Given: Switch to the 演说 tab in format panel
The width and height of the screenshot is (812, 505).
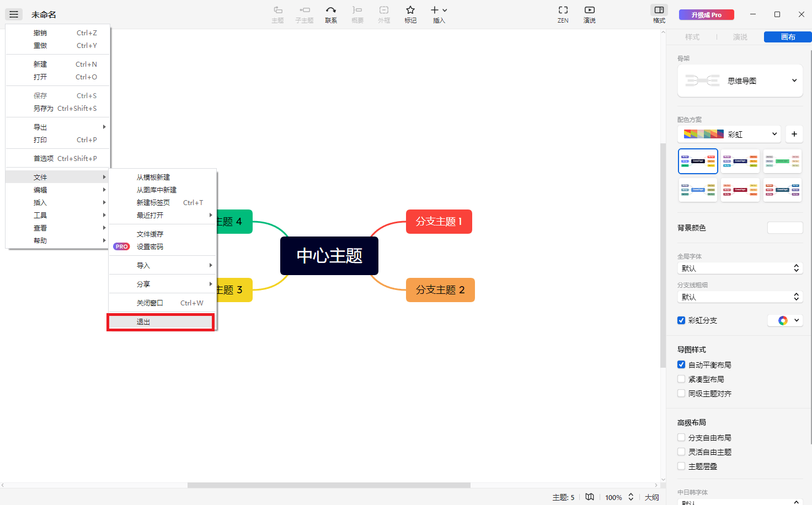Looking at the screenshot, I should [x=740, y=37].
